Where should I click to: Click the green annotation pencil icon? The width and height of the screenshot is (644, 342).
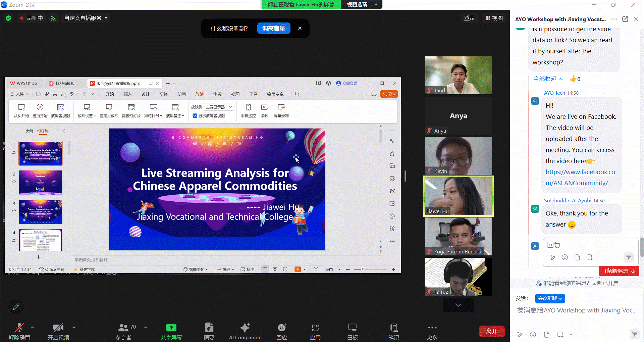(16, 306)
